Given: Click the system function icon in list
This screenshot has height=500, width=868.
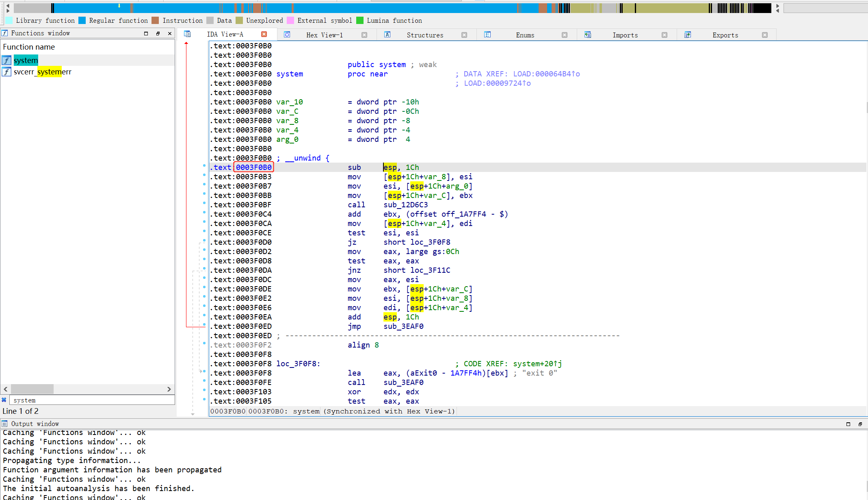Looking at the screenshot, I should [x=6, y=61].
